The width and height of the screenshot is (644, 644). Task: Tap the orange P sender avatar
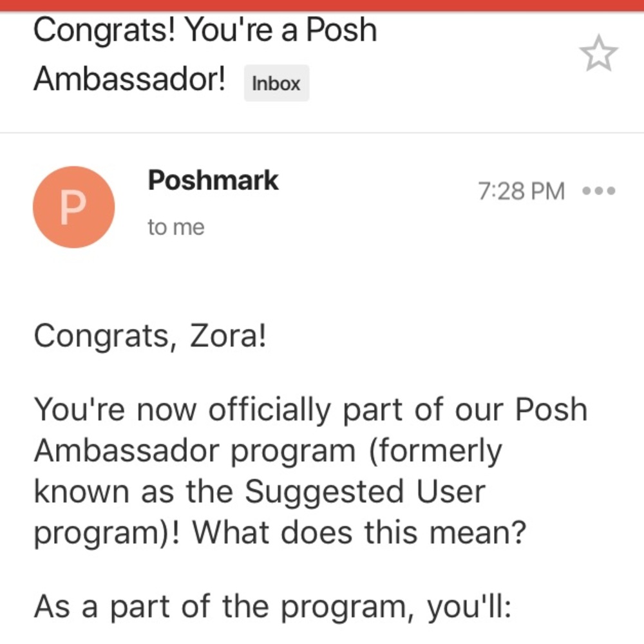[x=74, y=207]
